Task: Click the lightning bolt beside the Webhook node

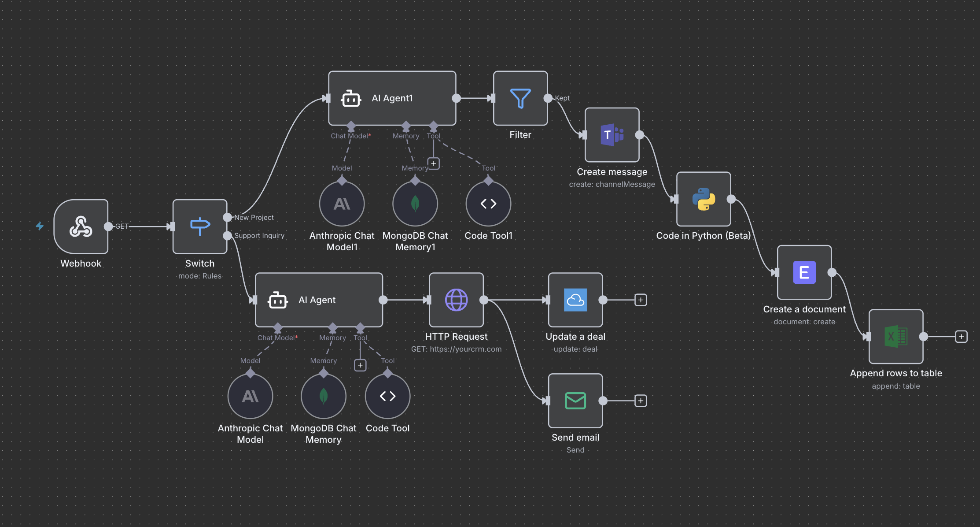Action: point(40,226)
